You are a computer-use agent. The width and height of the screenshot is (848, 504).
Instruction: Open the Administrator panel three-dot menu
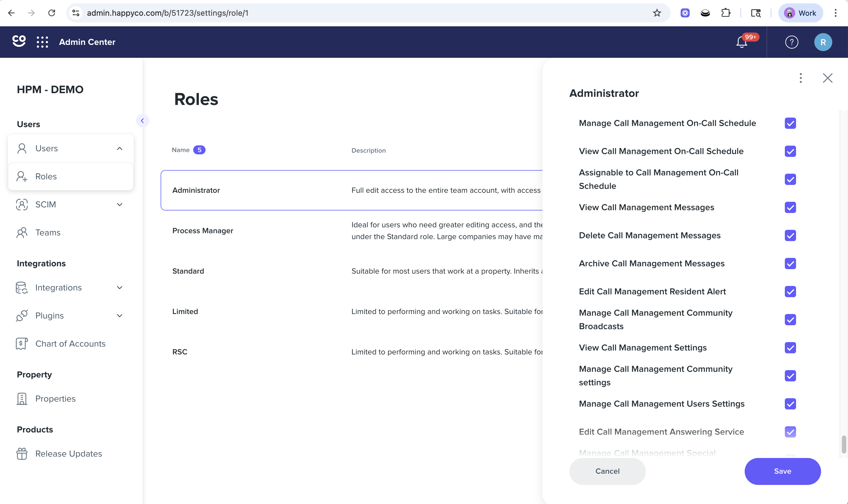[x=801, y=78]
